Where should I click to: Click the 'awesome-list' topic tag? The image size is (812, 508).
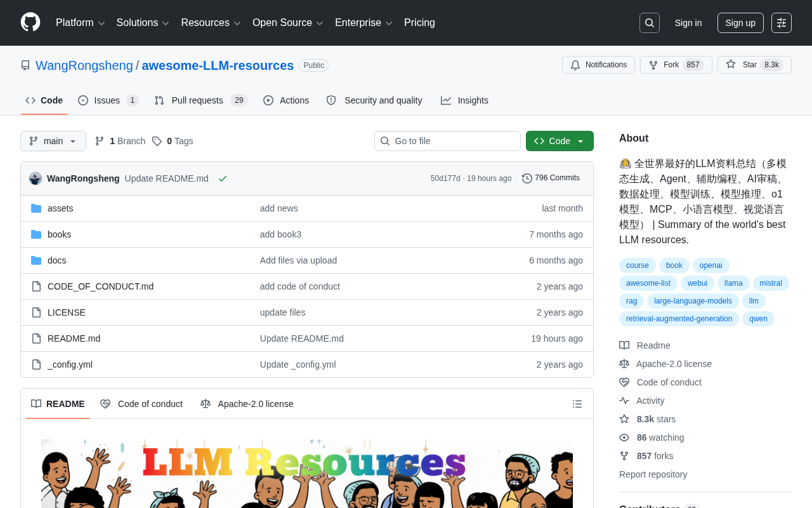coord(648,283)
